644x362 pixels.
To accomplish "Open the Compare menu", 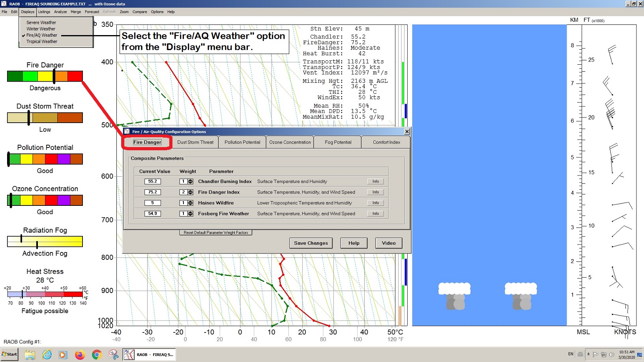I will [x=140, y=12].
